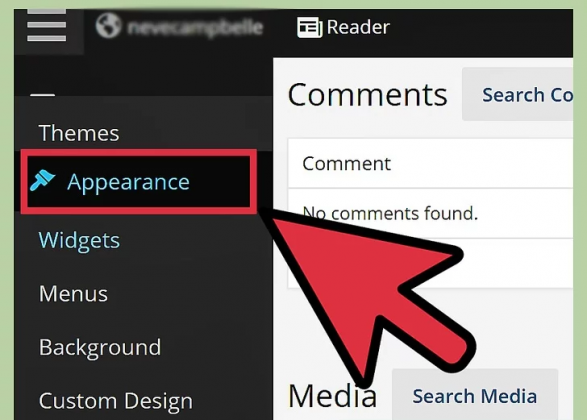Click the Media section heading
587x420 pixels.
(332, 396)
